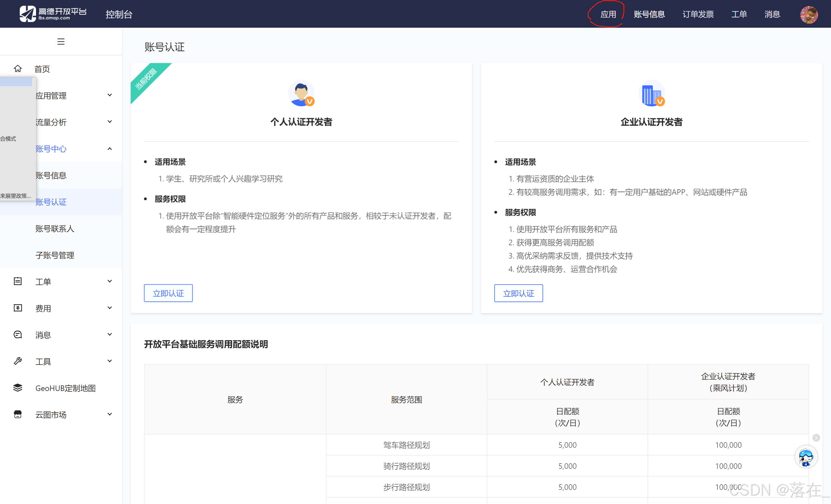Click the 工单 sidebar document icon

click(x=17, y=281)
